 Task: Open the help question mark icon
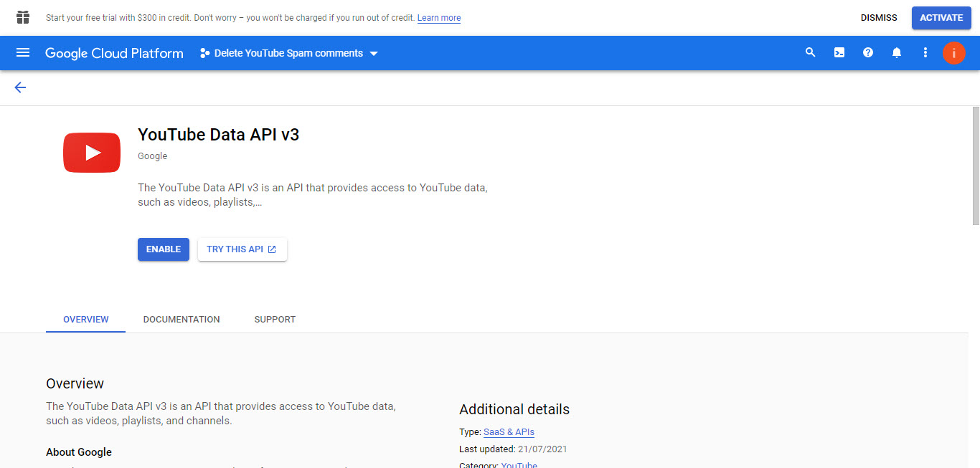pyautogui.click(x=868, y=53)
